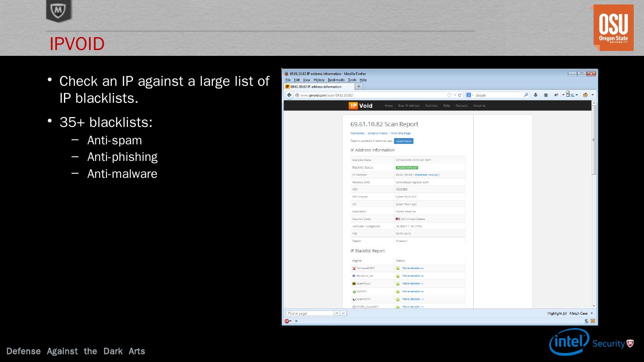Click the green status icon for MyWOT
Screen dimensions: 644x362
pos(398,291)
